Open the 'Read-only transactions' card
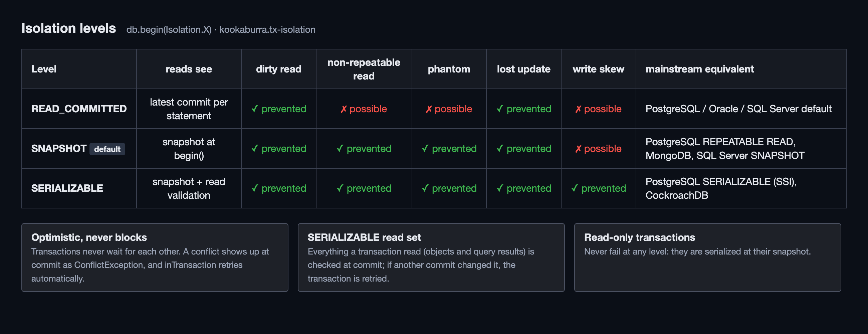The width and height of the screenshot is (868, 334). [708, 258]
